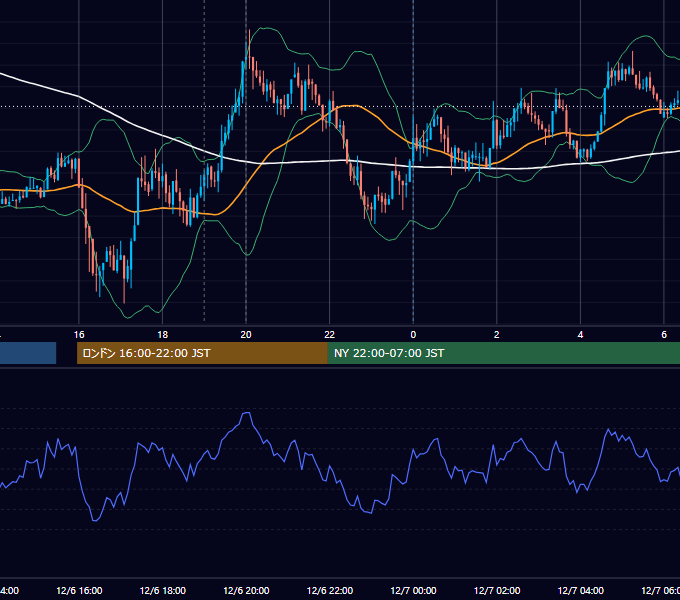This screenshot has width=680, height=600.
Task: Click the 16 hour label on price chart axis
Action: (79, 335)
